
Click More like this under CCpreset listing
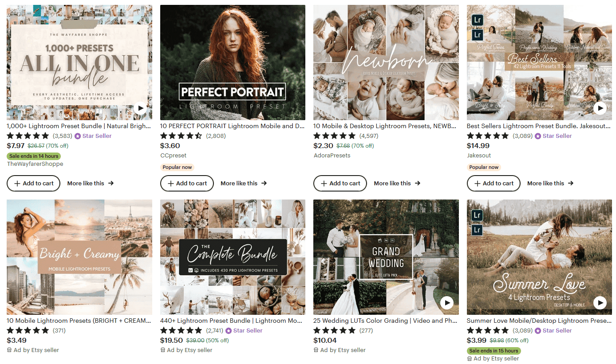click(244, 183)
